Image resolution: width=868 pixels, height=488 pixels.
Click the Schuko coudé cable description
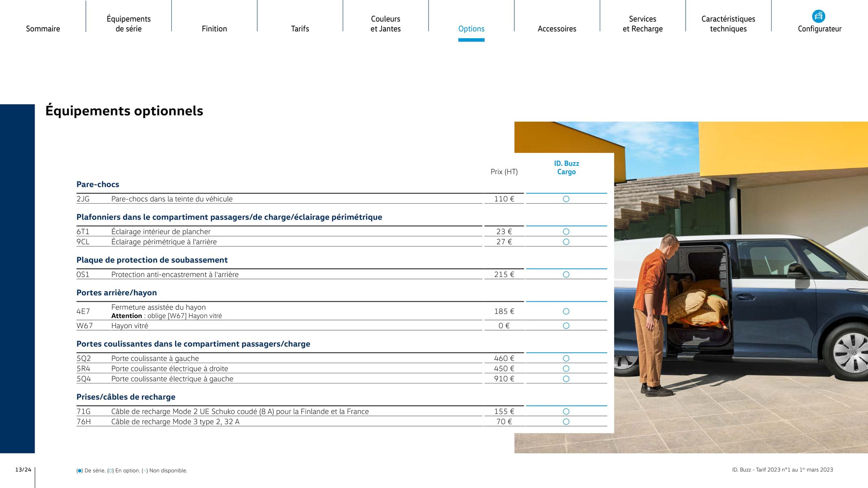240,412
